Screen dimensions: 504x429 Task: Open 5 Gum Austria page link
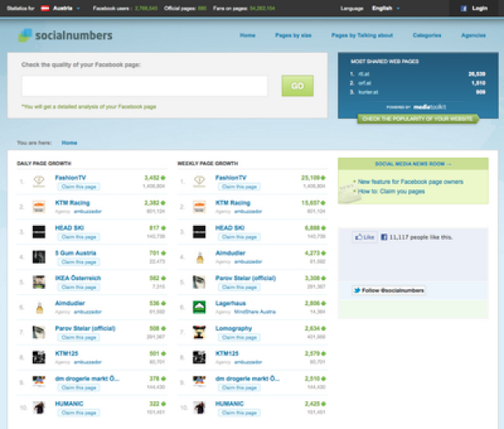coord(75,253)
